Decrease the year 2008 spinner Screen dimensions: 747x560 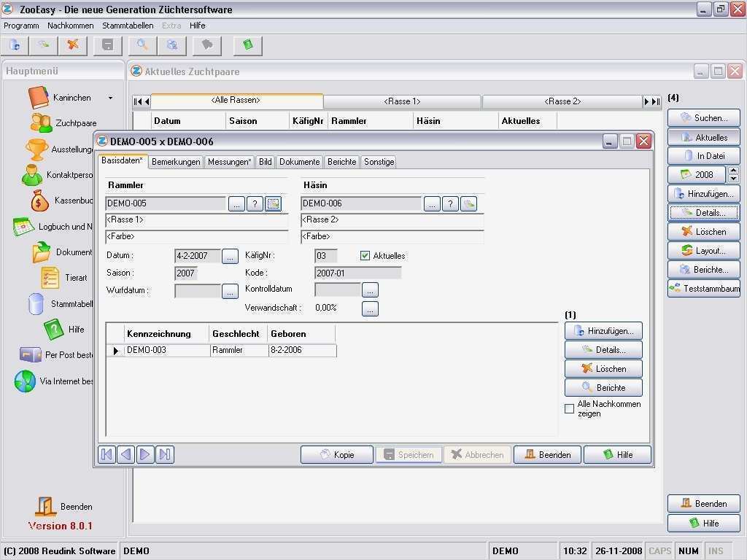(734, 179)
